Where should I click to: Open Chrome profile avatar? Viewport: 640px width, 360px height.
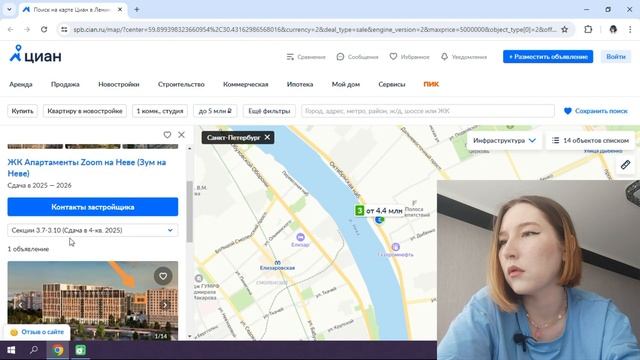click(613, 29)
